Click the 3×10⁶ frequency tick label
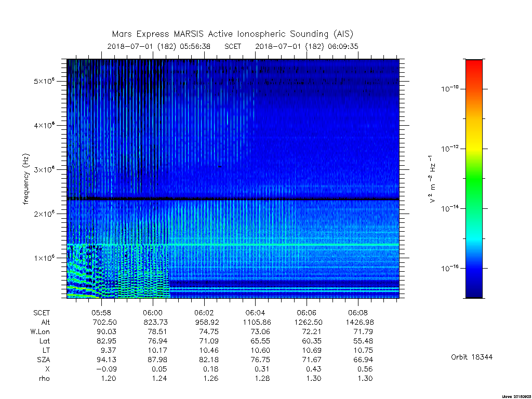532x399 pixels. [x=44, y=169]
